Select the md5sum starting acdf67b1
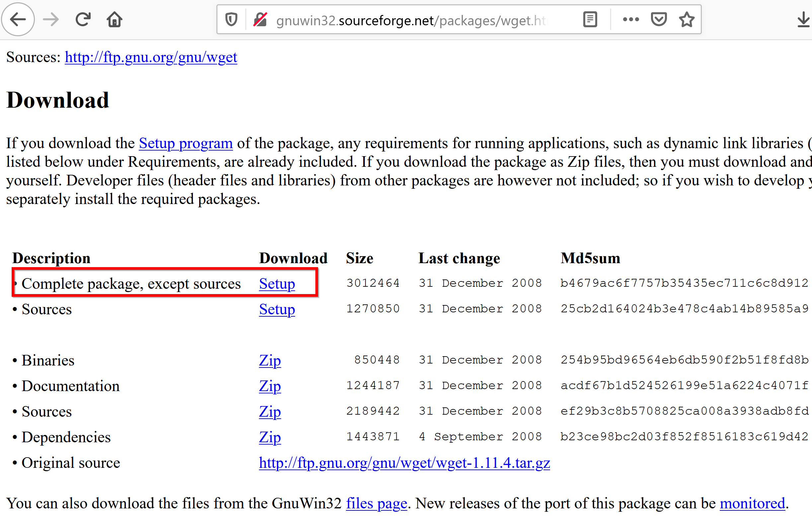Image resolution: width=812 pixels, height=521 pixels. 684,386
